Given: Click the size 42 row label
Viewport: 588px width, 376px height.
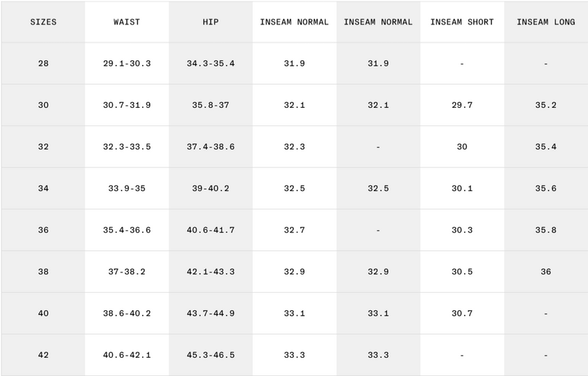Looking at the screenshot, I should point(43,355).
